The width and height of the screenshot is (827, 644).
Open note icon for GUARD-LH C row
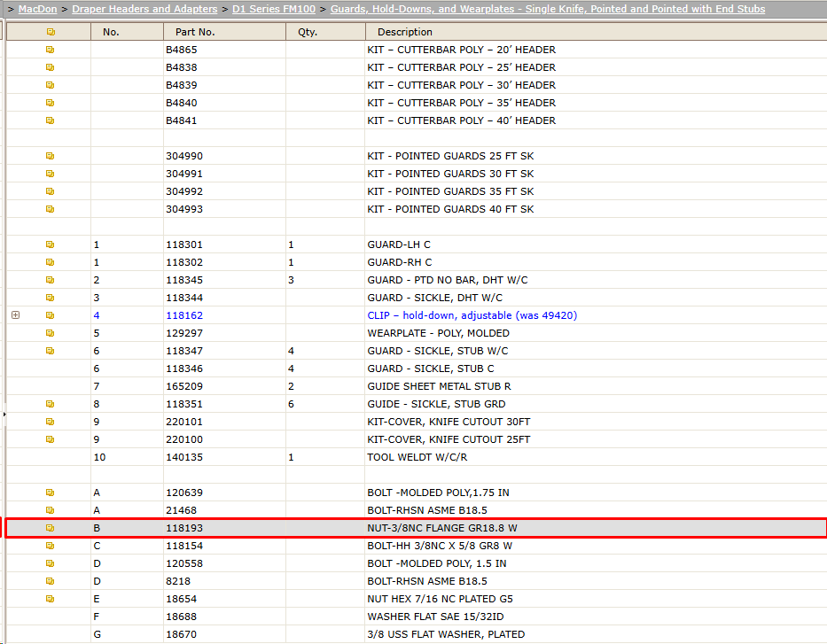point(51,244)
